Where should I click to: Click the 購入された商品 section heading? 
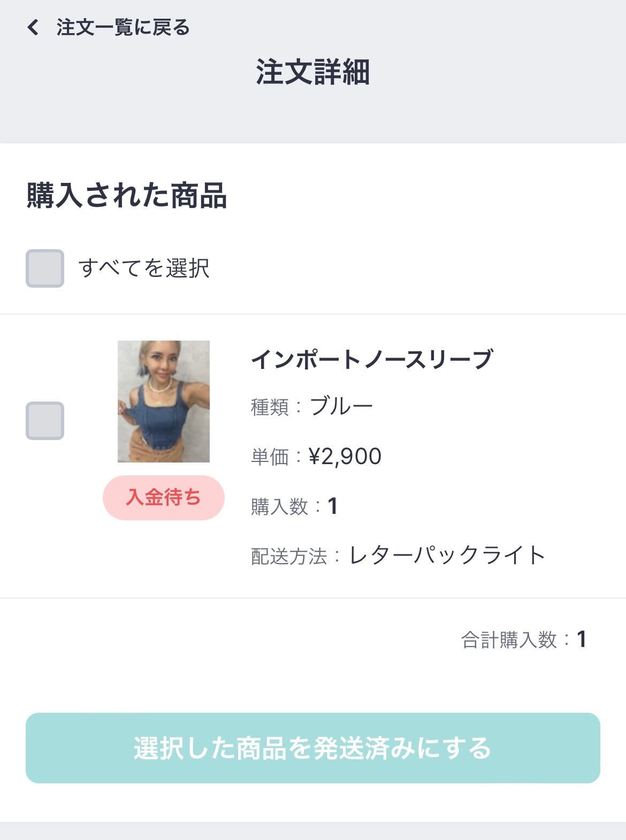[x=127, y=195]
